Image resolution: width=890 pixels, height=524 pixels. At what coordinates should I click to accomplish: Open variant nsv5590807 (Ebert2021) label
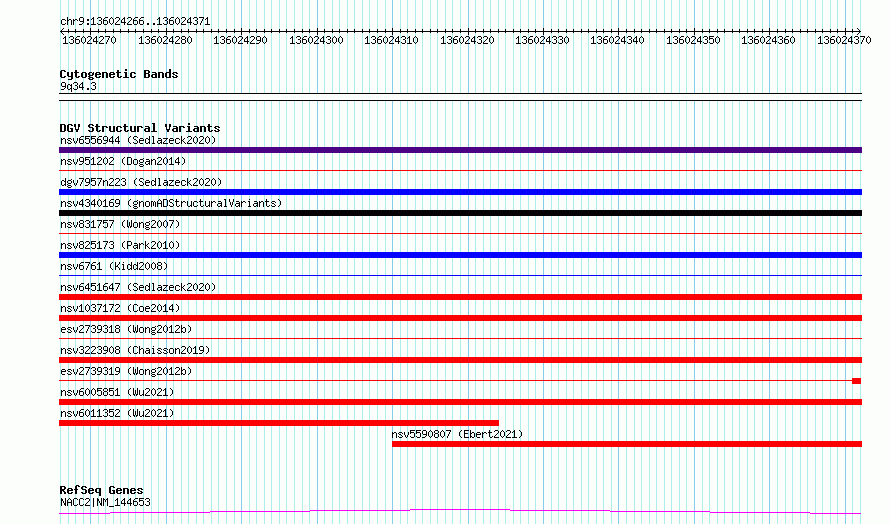click(x=457, y=434)
